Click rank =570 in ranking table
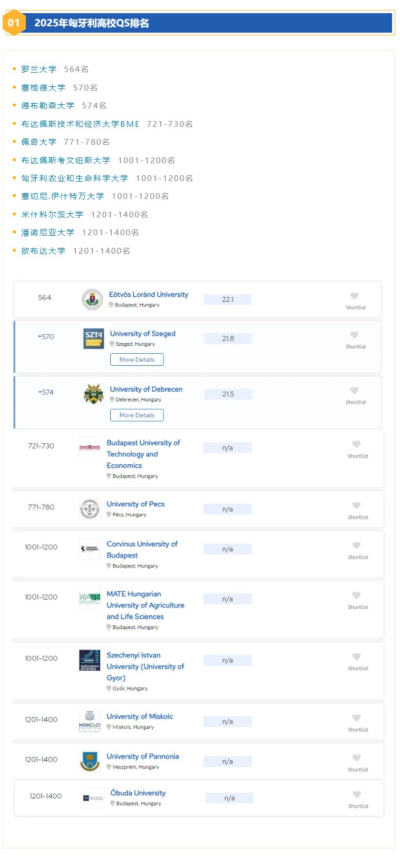This screenshot has width=400, height=868. pos(46,337)
